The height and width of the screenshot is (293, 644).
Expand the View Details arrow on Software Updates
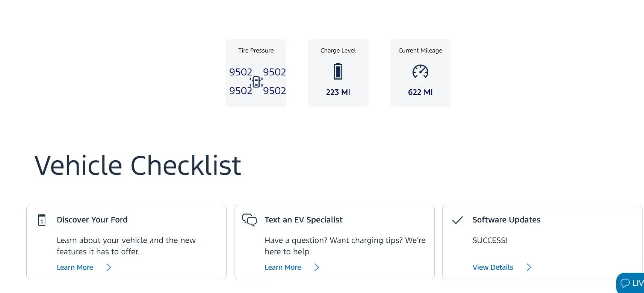click(529, 267)
